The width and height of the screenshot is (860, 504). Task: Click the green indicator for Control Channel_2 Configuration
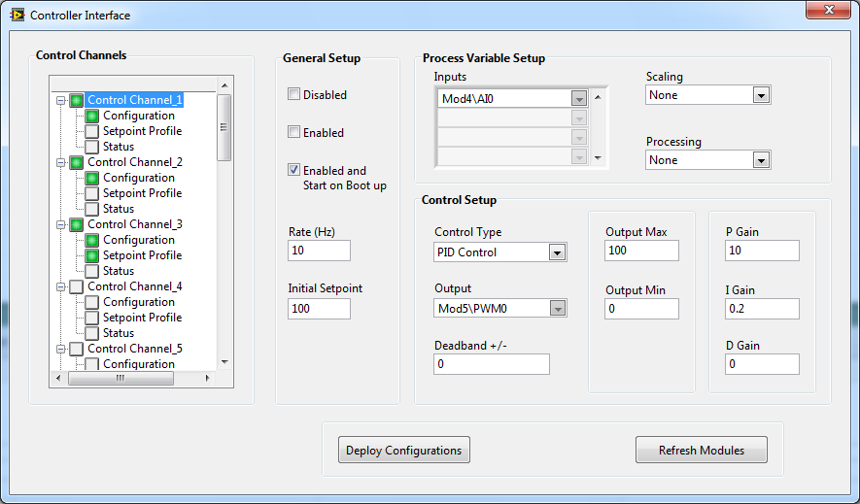coord(92,178)
